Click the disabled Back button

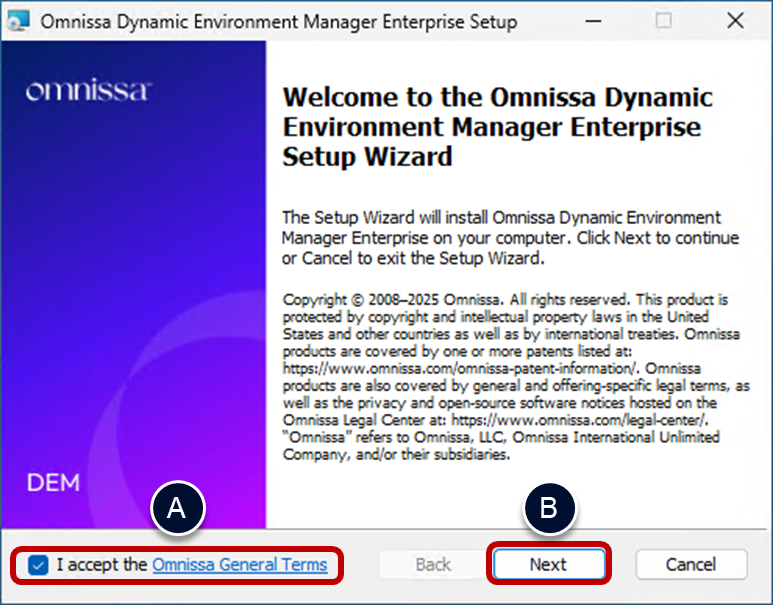click(433, 565)
